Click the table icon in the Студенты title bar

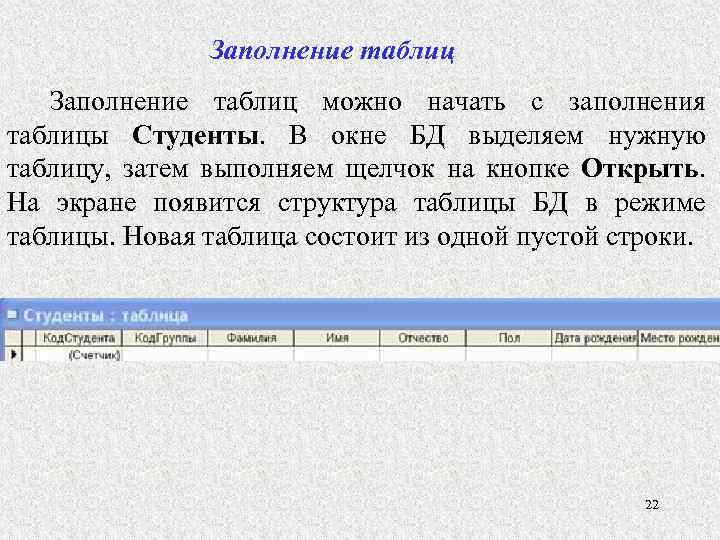pyautogui.click(x=11, y=315)
